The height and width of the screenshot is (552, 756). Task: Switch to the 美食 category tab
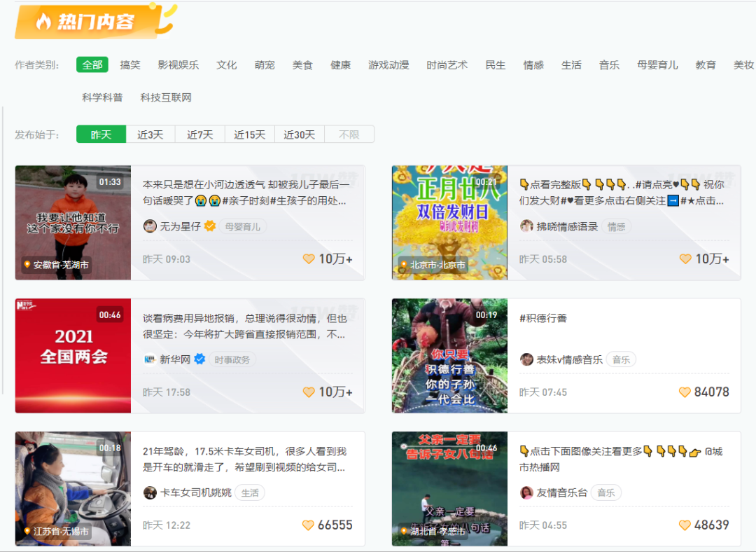[302, 64]
